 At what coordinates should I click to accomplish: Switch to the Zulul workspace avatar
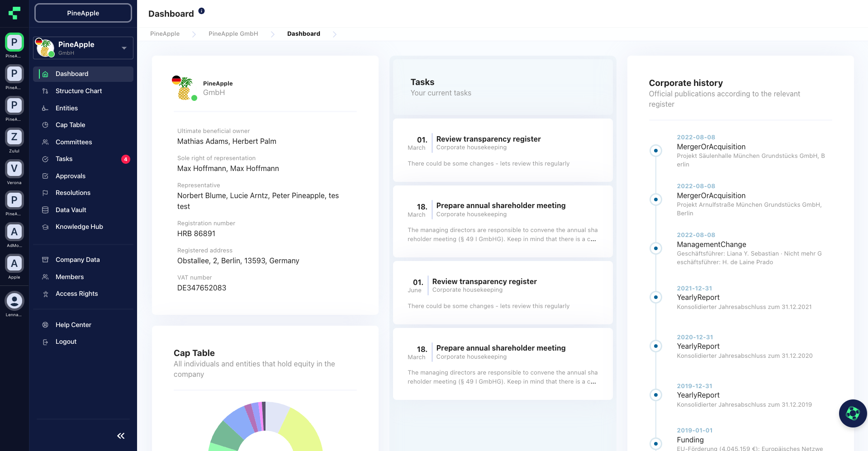pos(14,137)
